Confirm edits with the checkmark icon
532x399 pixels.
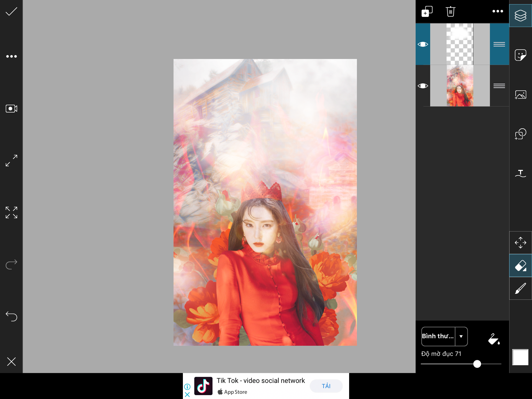[x=11, y=11]
